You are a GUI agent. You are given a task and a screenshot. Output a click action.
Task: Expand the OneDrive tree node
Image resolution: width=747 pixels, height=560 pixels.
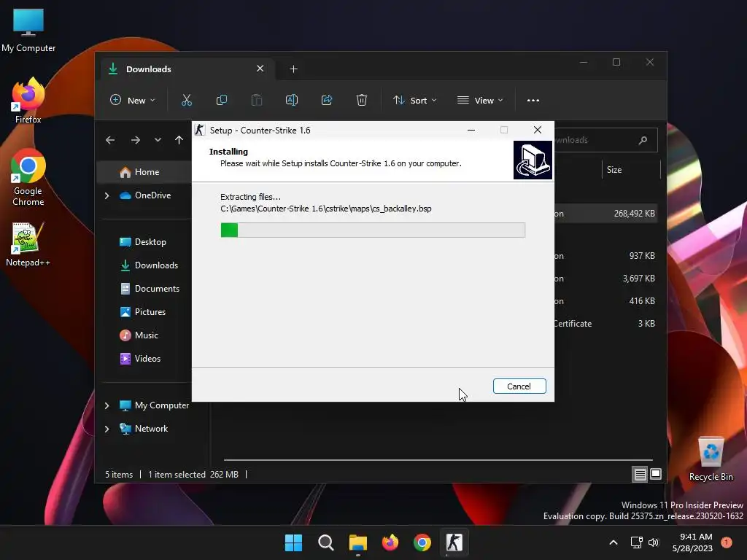(107, 195)
